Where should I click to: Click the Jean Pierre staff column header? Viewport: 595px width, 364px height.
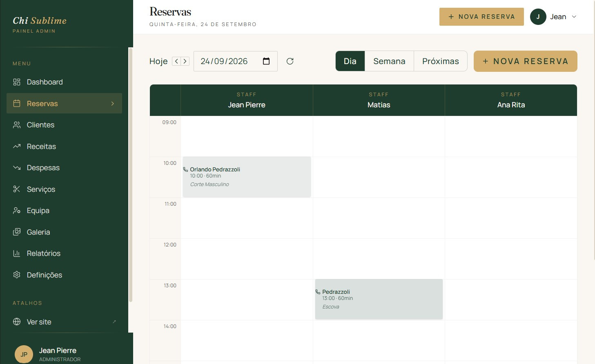(x=247, y=100)
